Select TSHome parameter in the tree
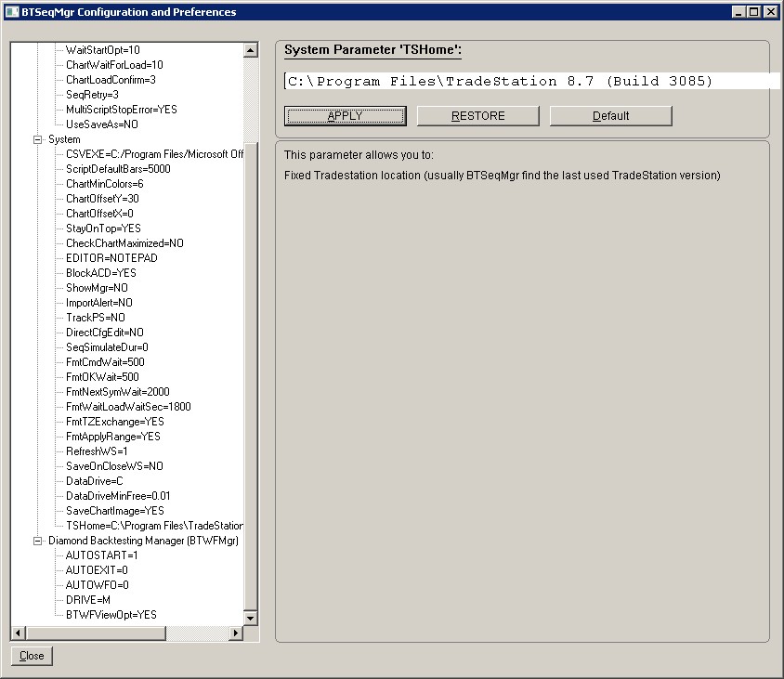 point(154,526)
